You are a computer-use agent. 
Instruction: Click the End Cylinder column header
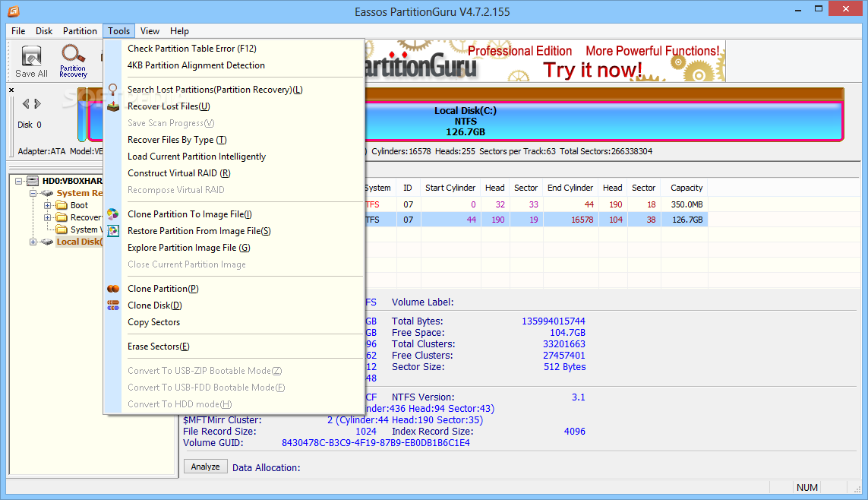coord(570,188)
